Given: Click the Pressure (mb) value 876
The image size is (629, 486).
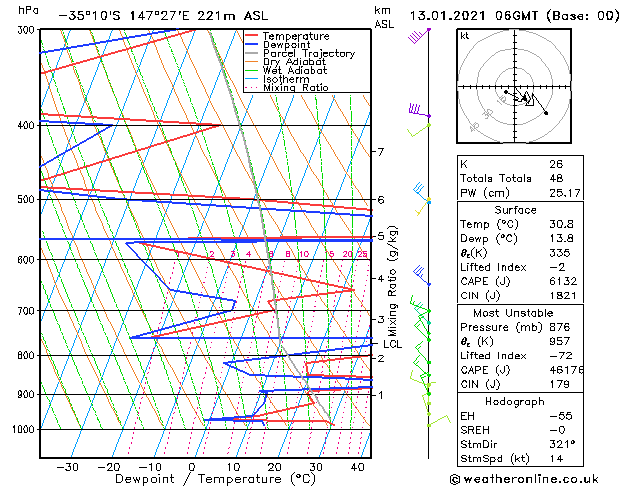Looking at the screenshot, I should pos(560,327).
